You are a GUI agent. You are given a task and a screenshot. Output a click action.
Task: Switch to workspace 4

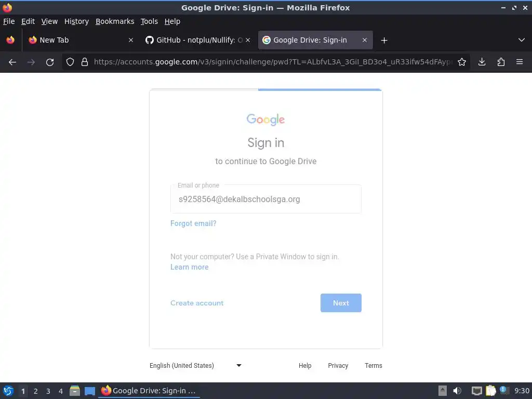pos(61,391)
